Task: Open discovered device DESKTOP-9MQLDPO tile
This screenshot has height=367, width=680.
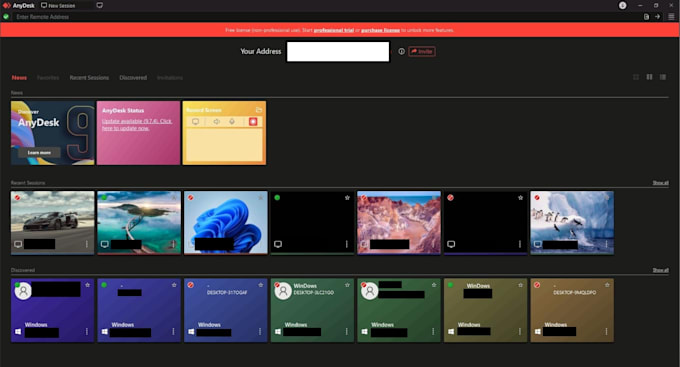Action: point(572,310)
